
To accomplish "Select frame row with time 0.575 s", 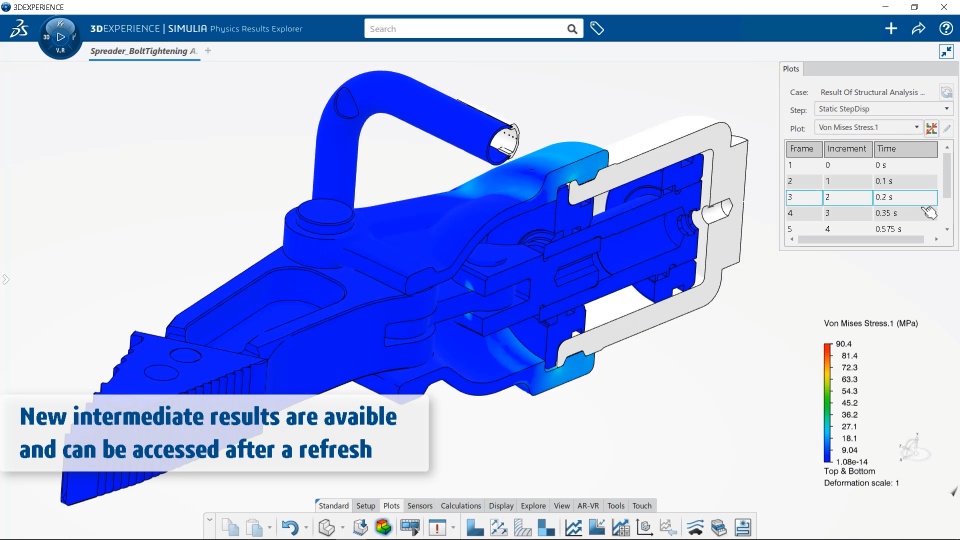I will coord(861,229).
